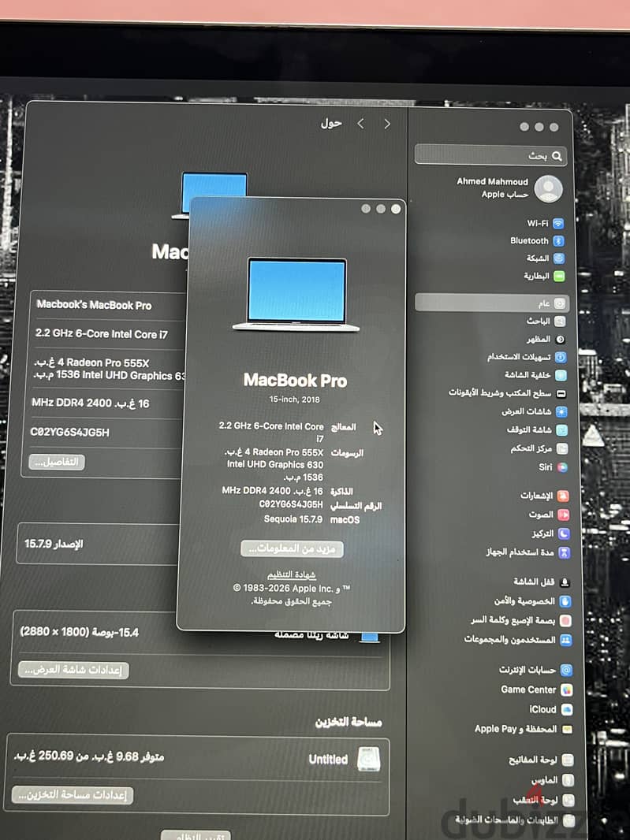Click the 2.2 GHz 6-Core Intel Core i7 row
The width and height of the screenshot is (630, 840).
(x=102, y=334)
